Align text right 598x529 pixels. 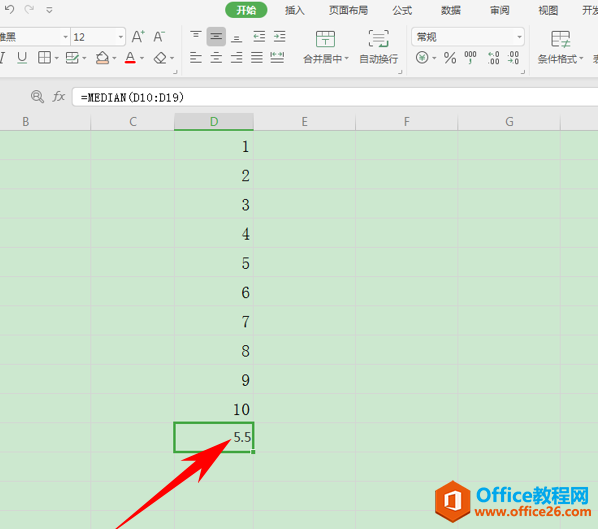pyautogui.click(x=236, y=58)
